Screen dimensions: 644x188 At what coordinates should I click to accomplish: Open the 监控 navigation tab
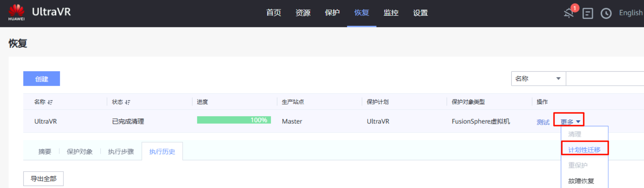pos(391,13)
